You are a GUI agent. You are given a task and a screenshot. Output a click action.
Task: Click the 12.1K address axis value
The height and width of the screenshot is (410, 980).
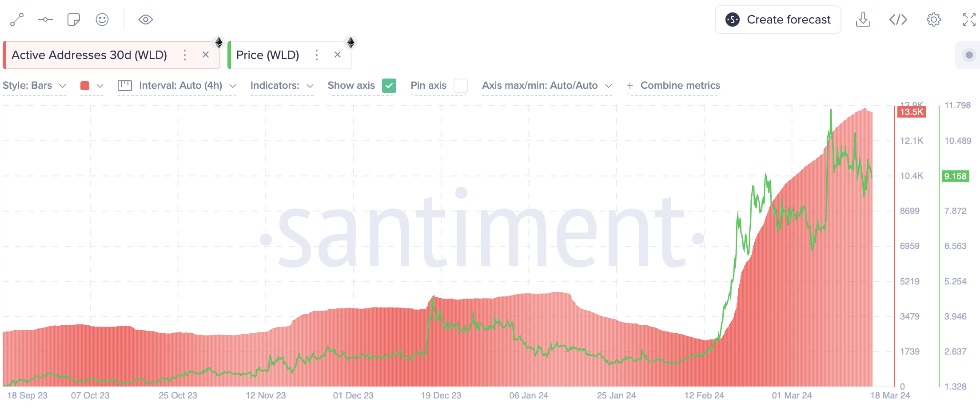912,141
